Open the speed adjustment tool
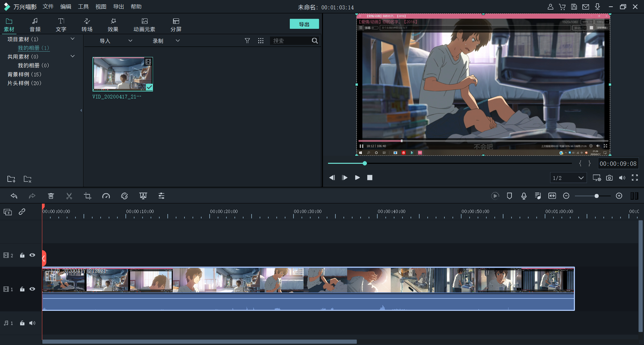 pyautogui.click(x=106, y=196)
